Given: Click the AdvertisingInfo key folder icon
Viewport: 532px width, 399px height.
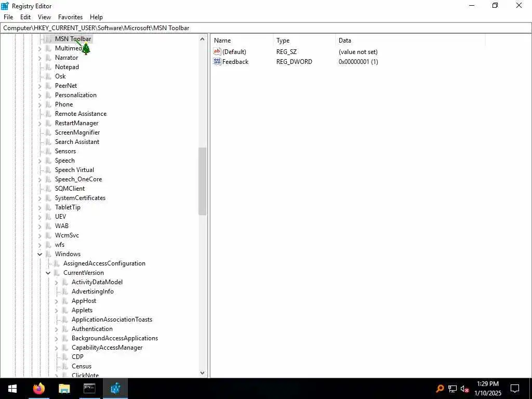Looking at the screenshot, I should tap(65, 291).
